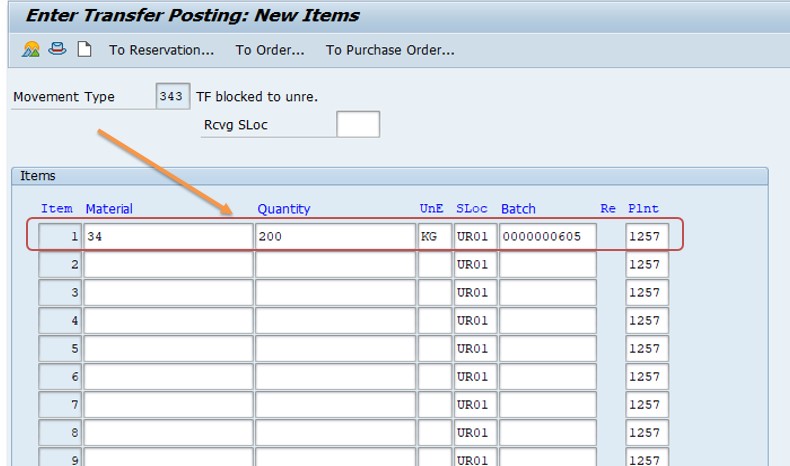Select the SLoc field in row 1
790x466 pixels.
(x=475, y=237)
